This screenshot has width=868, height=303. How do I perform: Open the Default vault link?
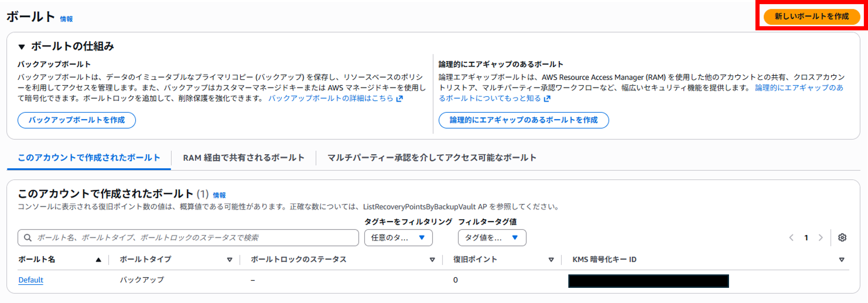pyautogui.click(x=31, y=280)
